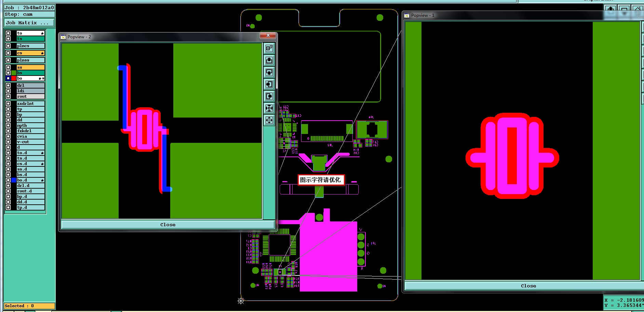Select the 'rout.d' layer name
Screen dimensions: 644x312
click(30, 191)
